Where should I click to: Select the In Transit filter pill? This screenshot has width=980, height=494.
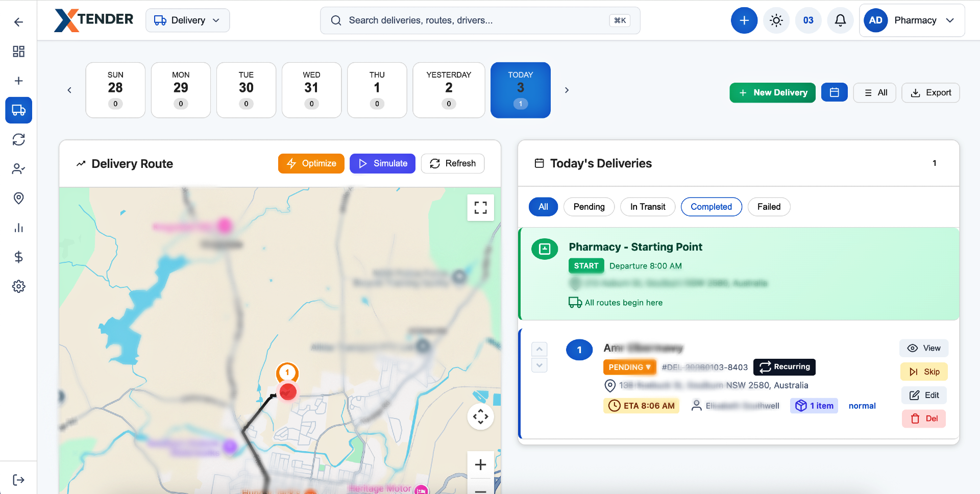coord(648,207)
